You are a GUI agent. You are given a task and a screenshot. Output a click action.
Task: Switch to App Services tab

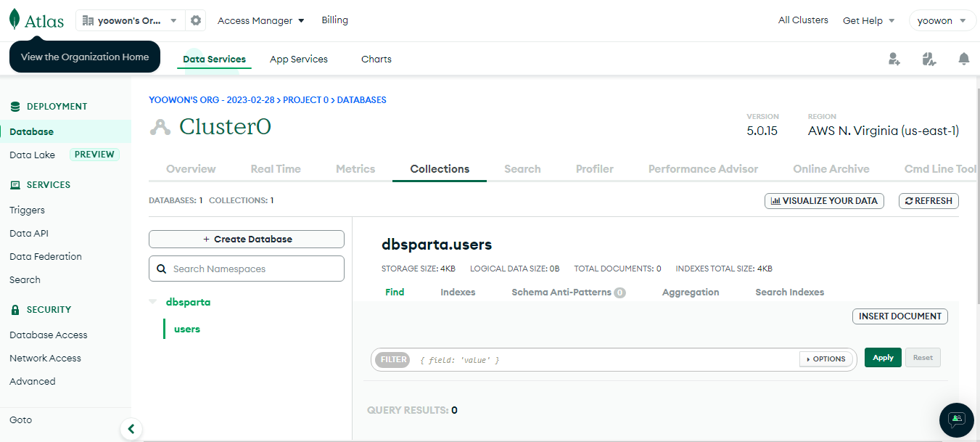[x=299, y=60]
